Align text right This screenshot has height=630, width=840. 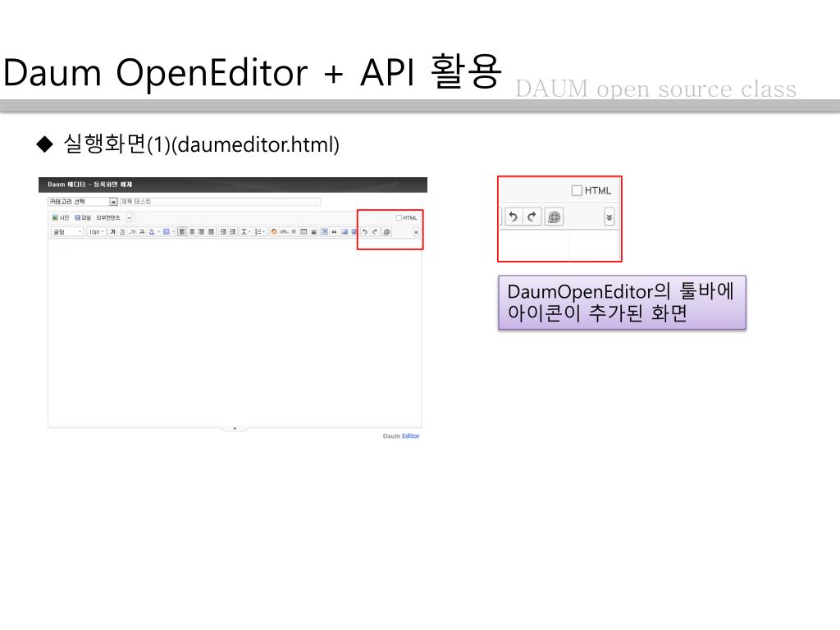202,232
